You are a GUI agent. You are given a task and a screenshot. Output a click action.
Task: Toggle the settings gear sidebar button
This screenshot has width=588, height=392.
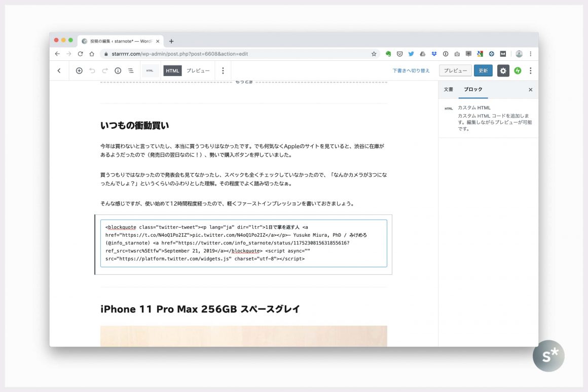(x=503, y=71)
